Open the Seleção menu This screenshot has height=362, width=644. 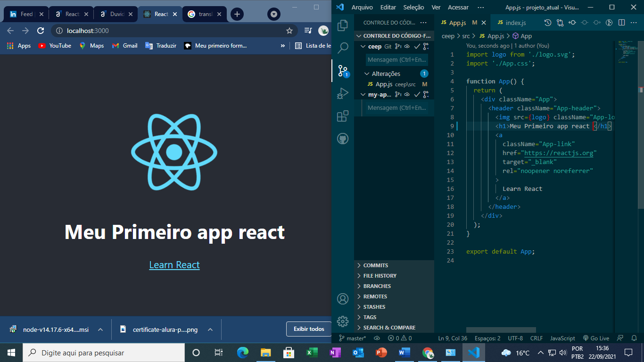(x=413, y=7)
